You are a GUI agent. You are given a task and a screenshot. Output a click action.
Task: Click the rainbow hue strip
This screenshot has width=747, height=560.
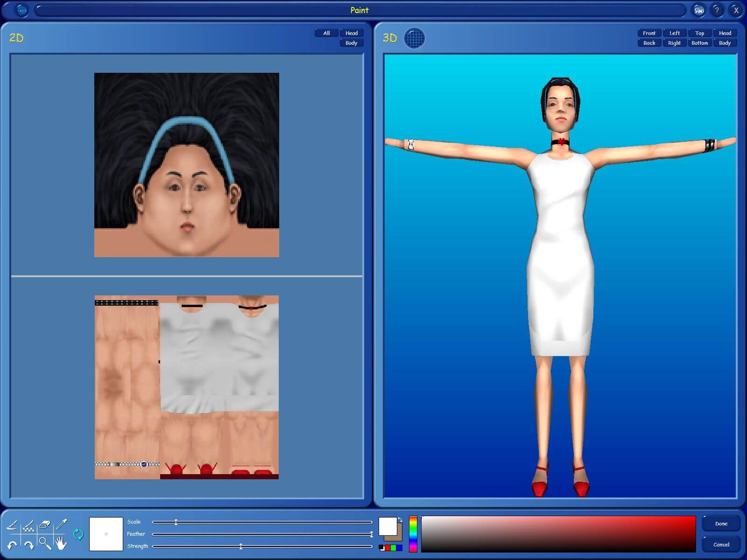tap(413, 534)
